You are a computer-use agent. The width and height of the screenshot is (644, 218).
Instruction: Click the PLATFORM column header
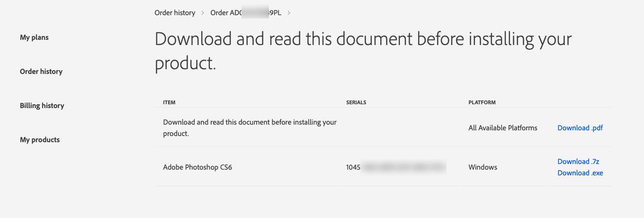482,102
